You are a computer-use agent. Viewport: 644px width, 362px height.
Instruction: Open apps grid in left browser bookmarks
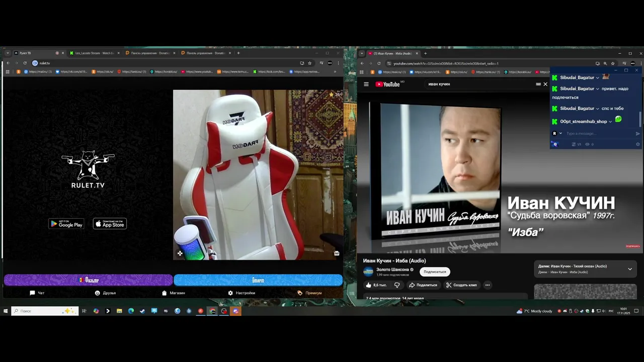8,71
